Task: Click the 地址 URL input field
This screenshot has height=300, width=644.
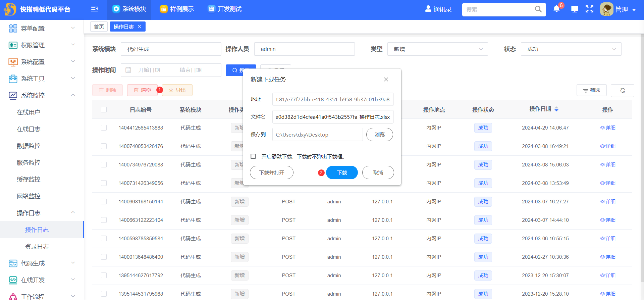Action: coord(333,99)
